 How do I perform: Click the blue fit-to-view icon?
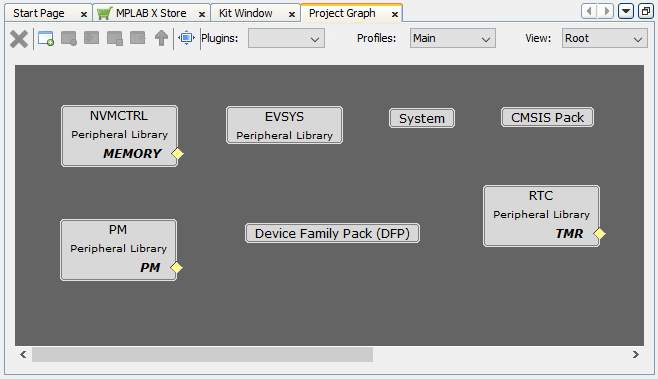point(186,38)
